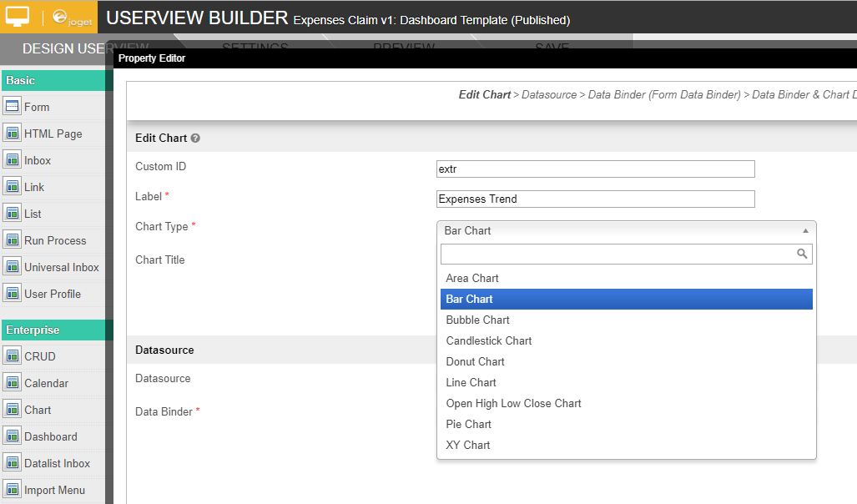
Task: Choose Pie Chart option
Action: pyautogui.click(x=627, y=424)
